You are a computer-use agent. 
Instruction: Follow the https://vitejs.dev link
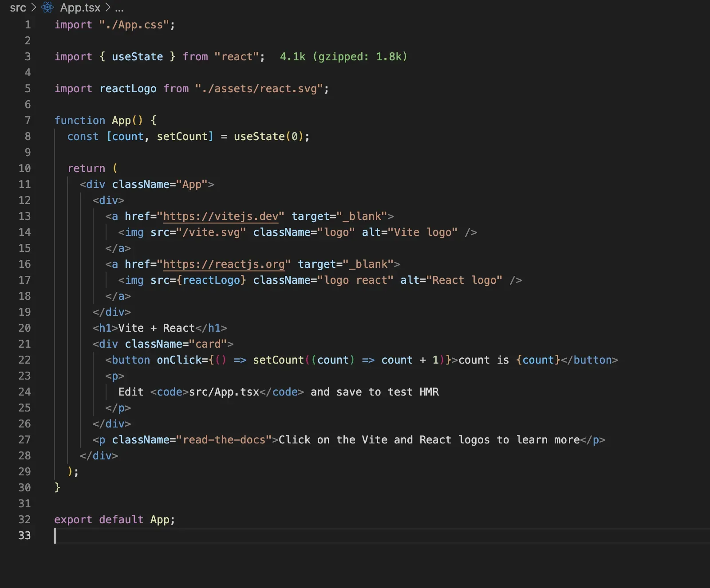[221, 216]
